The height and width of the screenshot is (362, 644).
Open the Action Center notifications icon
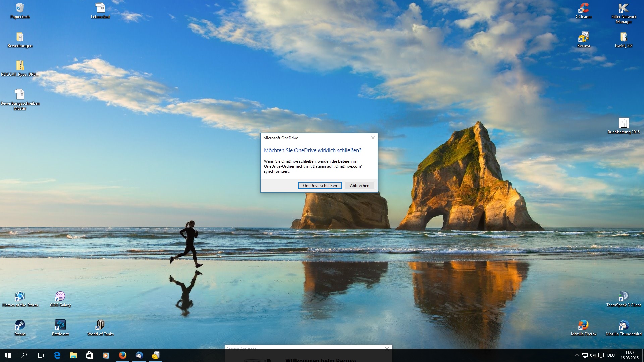click(601, 355)
